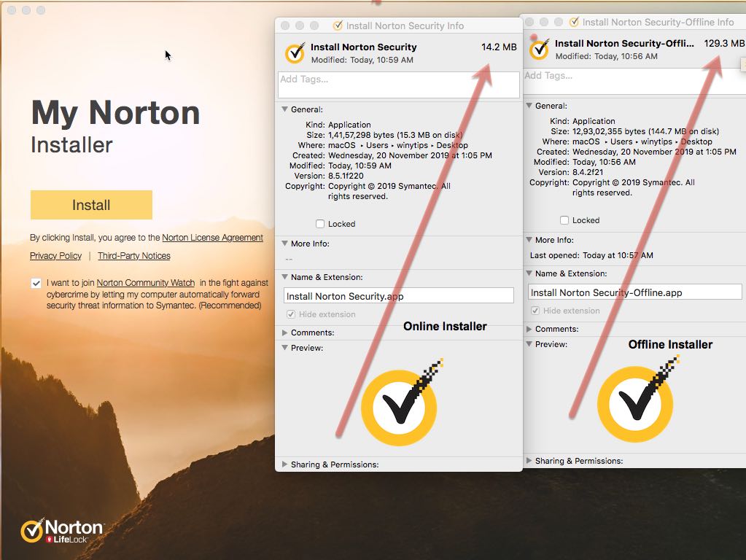Collapse General section in Security-Offline Info window

pos(529,106)
